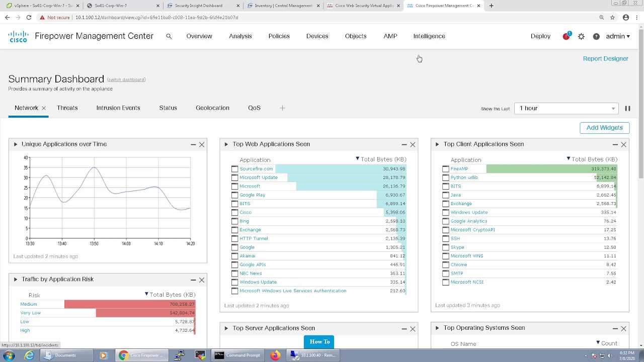The image size is (644, 362).
Task: Switch to the Threats dashboard tab
Action: (67, 108)
